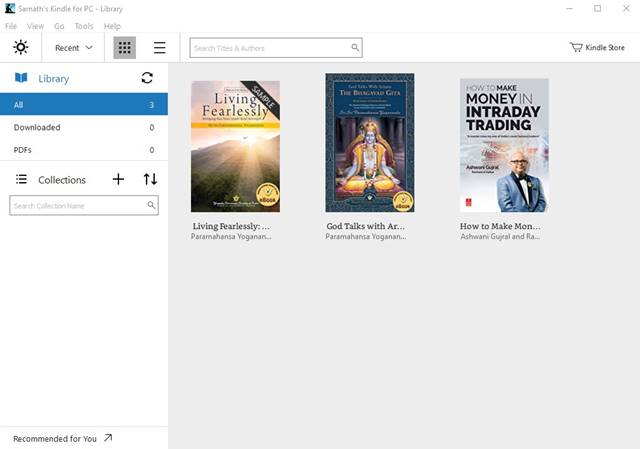Click the Search Titles & Authors field

[276, 48]
